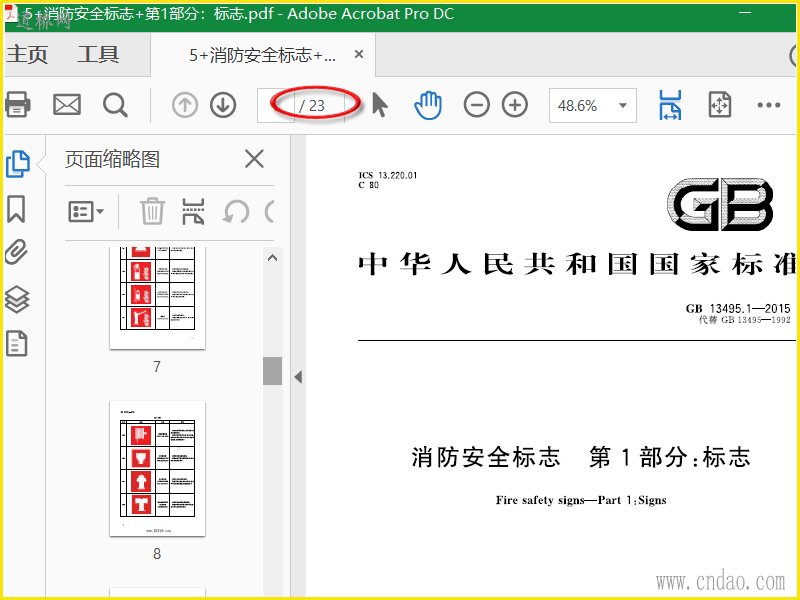This screenshot has width=800, height=600.
Task: Click the thumbnail label 7
Action: [x=157, y=366]
